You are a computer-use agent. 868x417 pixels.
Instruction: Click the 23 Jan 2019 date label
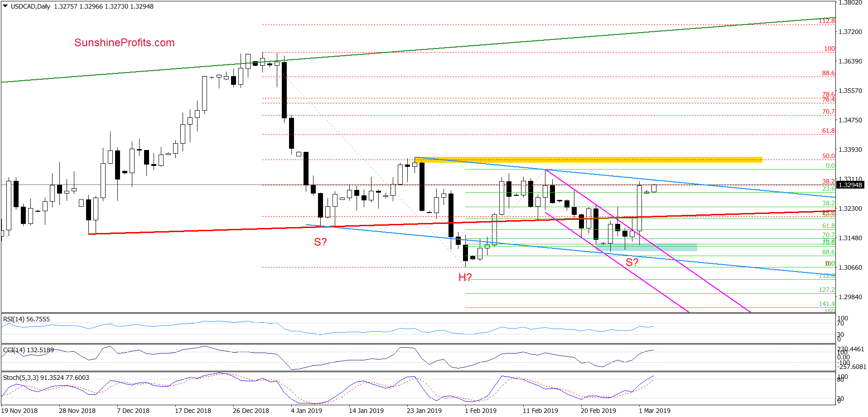coord(424,411)
